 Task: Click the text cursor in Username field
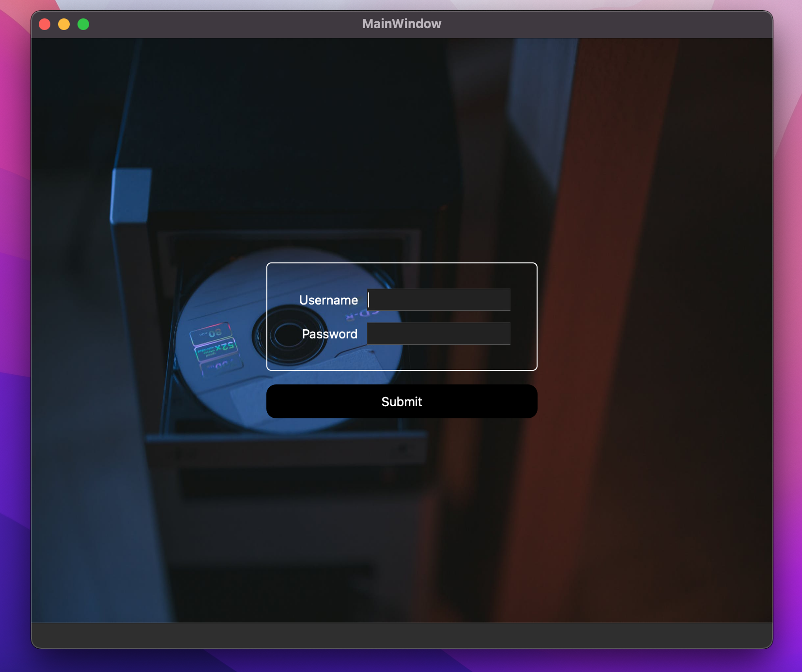pyautogui.click(x=369, y=300)
